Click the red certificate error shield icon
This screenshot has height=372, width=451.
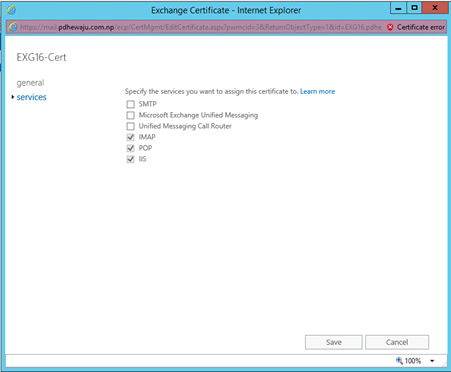click(x=390, y=27)
